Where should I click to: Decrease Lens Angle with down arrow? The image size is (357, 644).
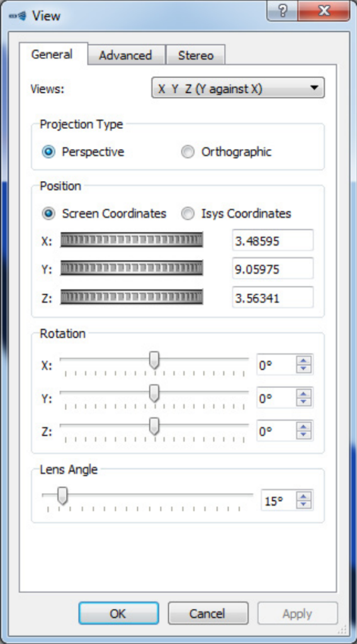(x=303, y=505)
